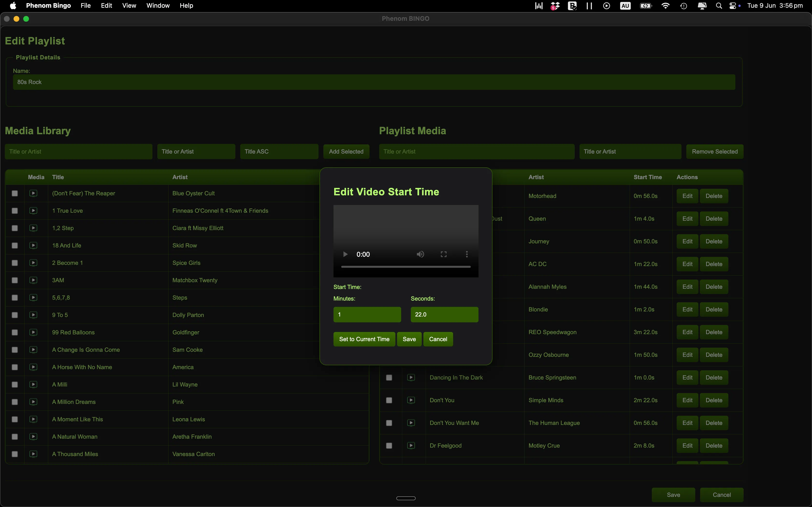This screenshot has height=507, width=812.
Task: Seek on the video progress bar
Action: tap(406, 267)
